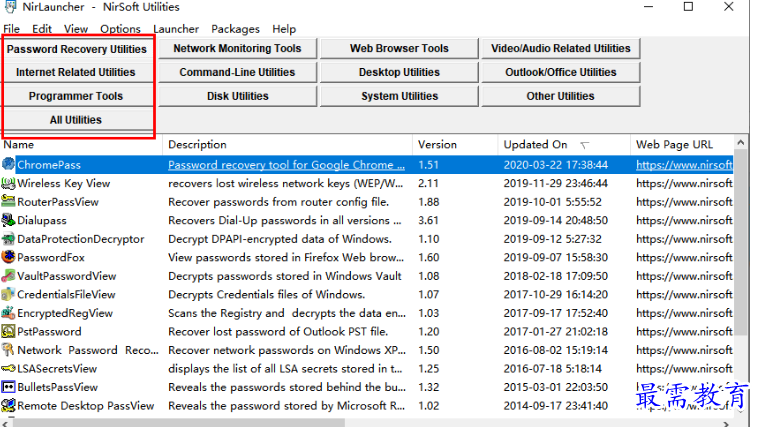Click the Wireless Key View icon

[x=8, y=183]
